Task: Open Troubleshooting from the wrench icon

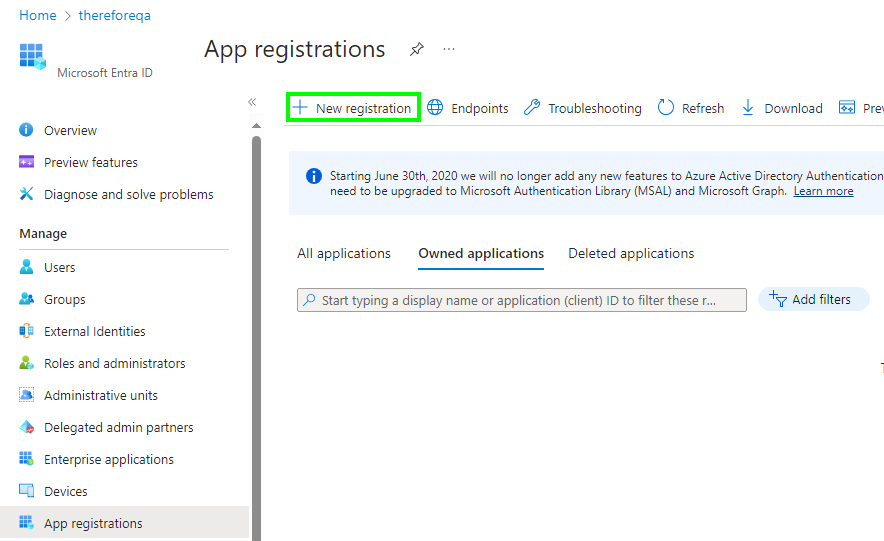Action: (532, 108)
